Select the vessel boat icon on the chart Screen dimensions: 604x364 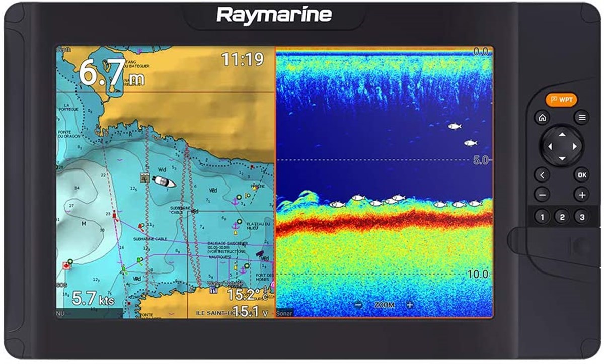(164, 181)
